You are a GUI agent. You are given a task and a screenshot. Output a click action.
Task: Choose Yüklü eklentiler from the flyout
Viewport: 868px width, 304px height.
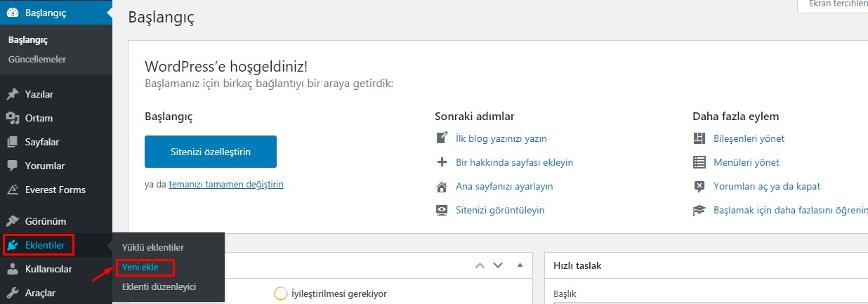tap(153, 247)
